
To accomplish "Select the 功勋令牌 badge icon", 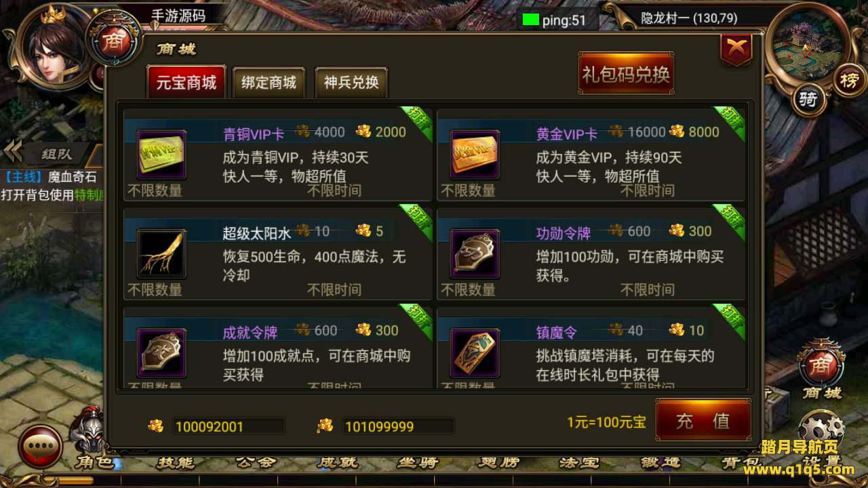I will coord(475,253).
